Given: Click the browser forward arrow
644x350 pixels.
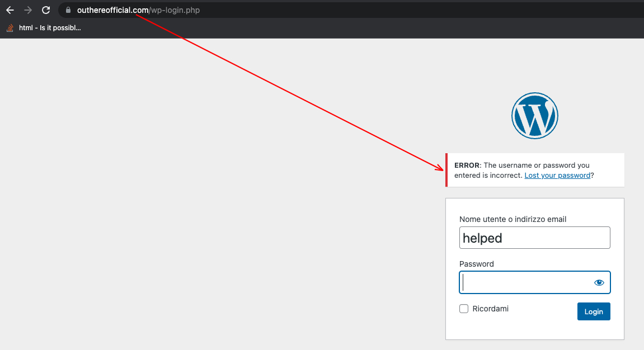Looking at the screenshot, I should 28,10.
